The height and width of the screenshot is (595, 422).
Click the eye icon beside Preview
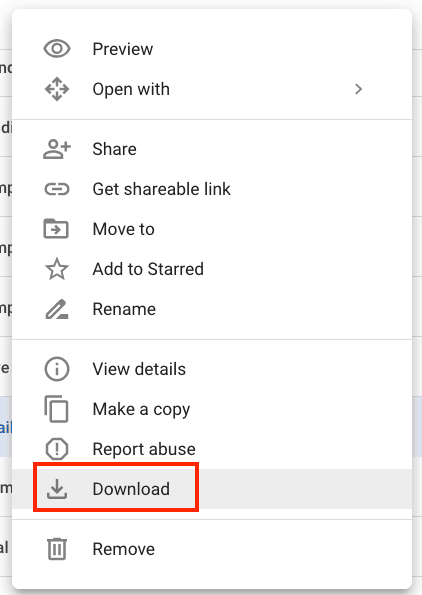click(57, 49)
